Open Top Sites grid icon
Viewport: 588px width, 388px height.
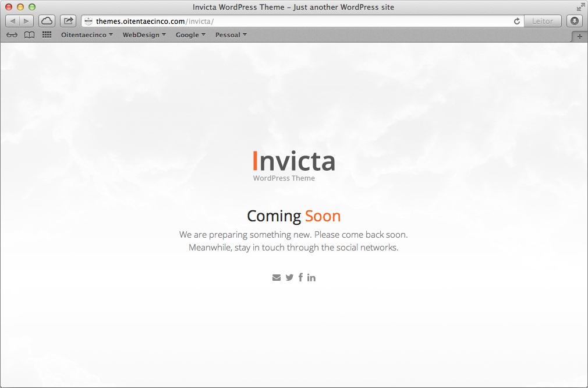[47, 35]
